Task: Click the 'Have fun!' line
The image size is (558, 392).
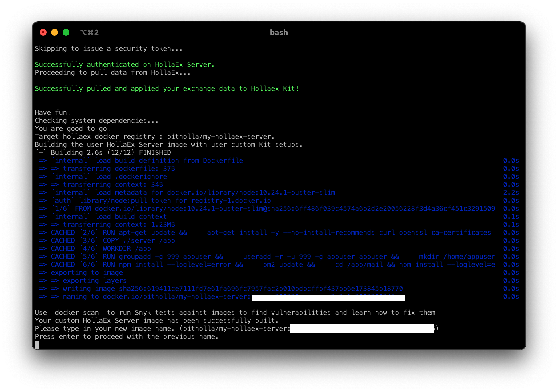Action: click(x=53, y=113)
